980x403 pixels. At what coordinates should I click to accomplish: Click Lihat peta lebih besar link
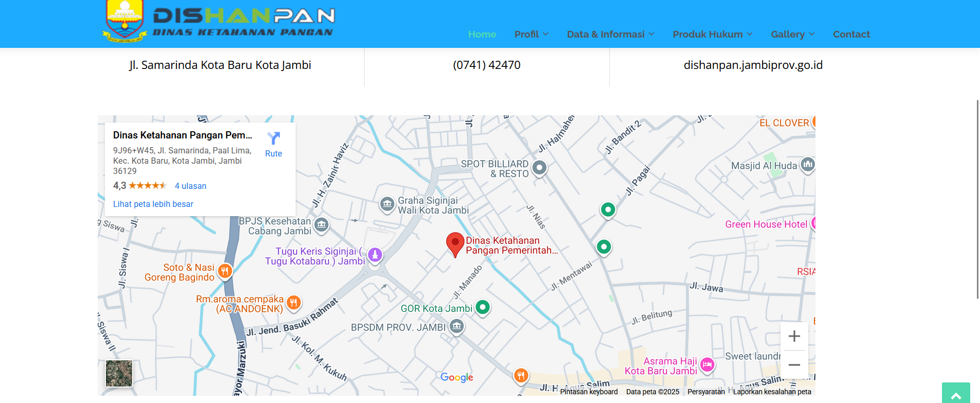click(153, 204)
